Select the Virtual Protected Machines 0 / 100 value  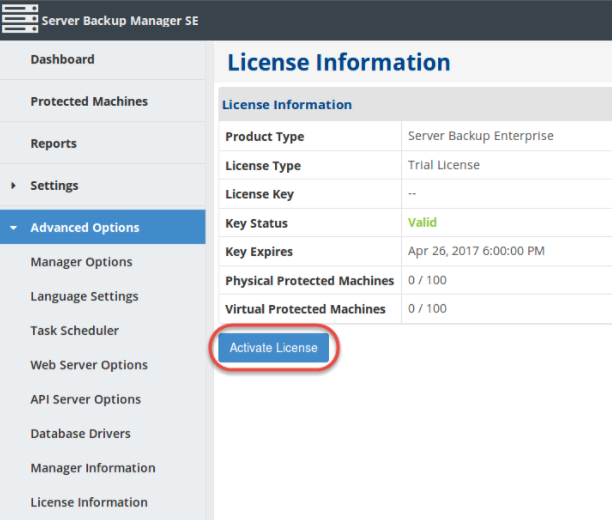pyautogui.click(x=427, y=308)
